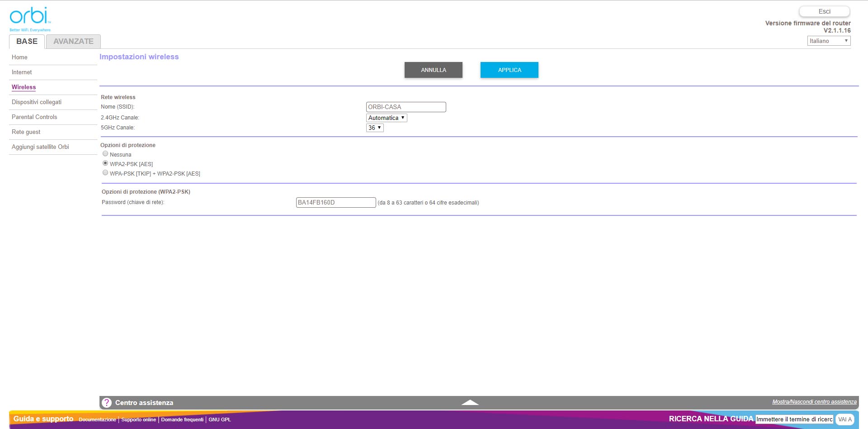Viewport: 868px width, 429px height.
Task: Open Dispositivi collegati in the sidebar
Action: click(37, 102)
